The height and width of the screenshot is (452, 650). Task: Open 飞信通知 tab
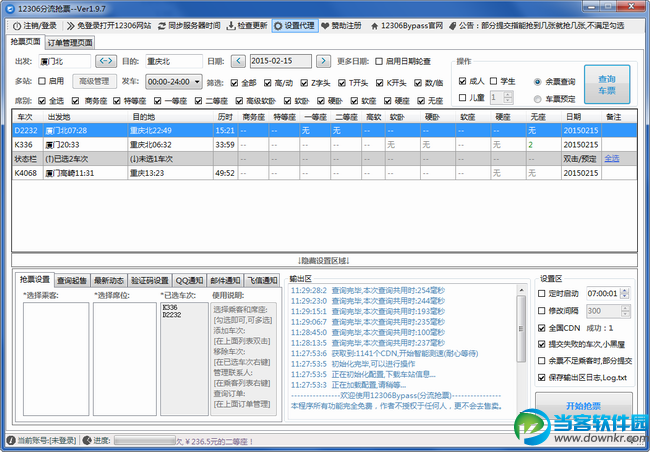click(x=262, y=280)
